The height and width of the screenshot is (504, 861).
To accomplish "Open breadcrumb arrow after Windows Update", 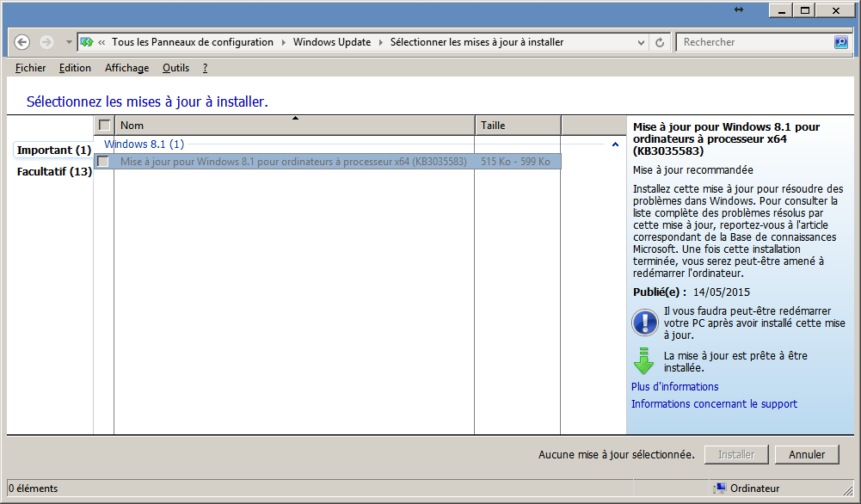I will pos(380,42).
